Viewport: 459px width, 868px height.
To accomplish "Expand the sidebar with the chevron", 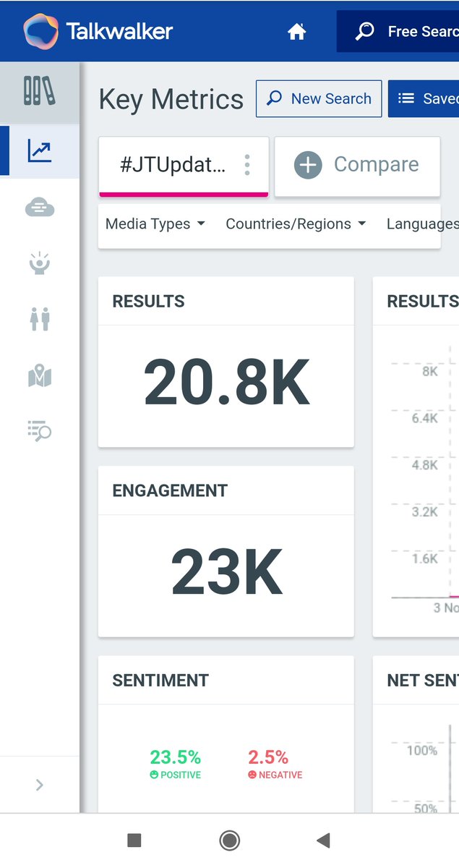I will pos(40,785).
